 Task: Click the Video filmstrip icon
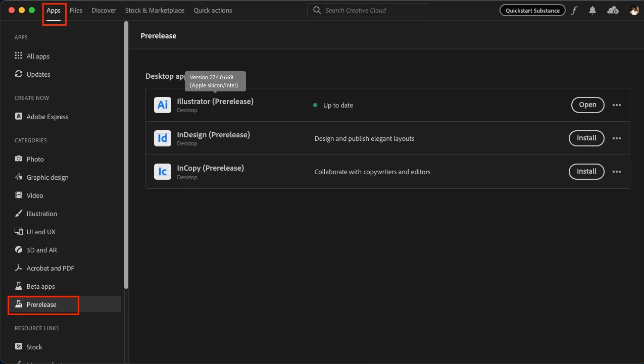point(19,195)
